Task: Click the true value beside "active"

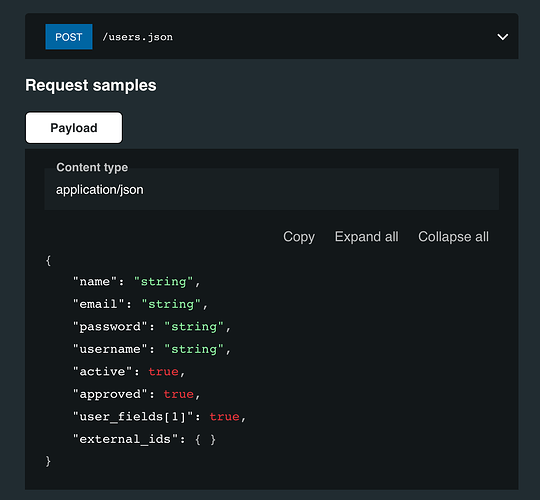Action: (x=164, y=372)
